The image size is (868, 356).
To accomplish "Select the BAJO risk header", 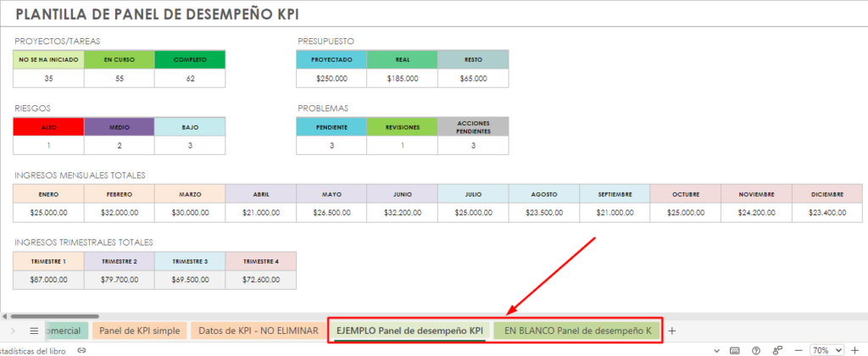I will click(x=190, y=127).
